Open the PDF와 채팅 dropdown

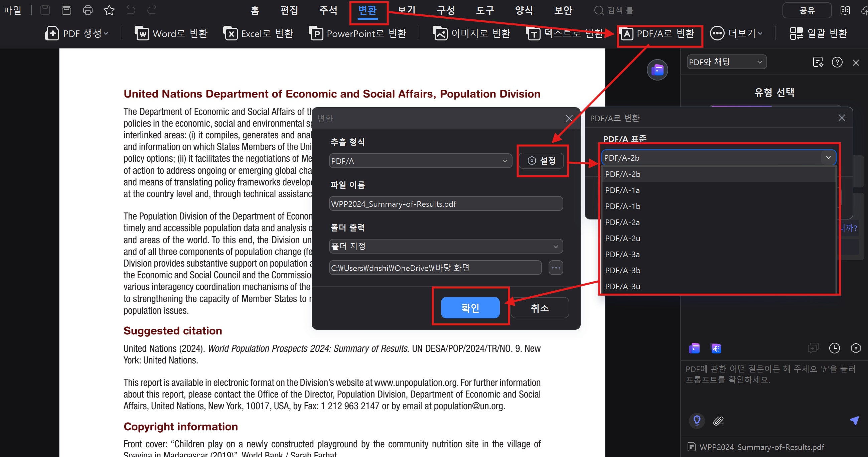tap(726, 62)
